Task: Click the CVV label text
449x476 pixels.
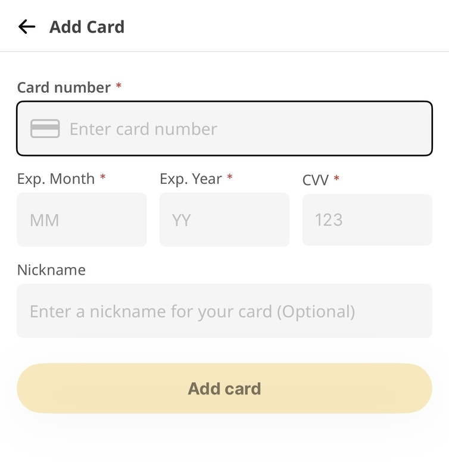Action: [316, 180]
